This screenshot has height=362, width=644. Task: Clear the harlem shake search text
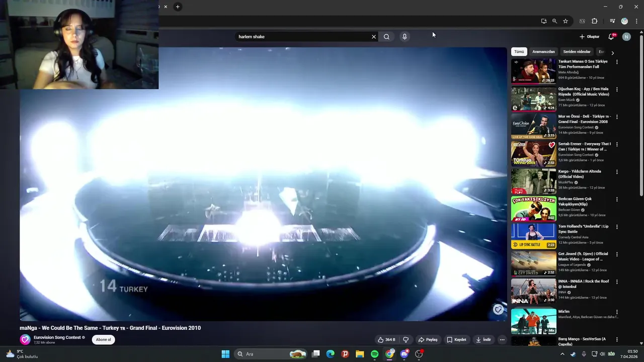pos(374,37)
